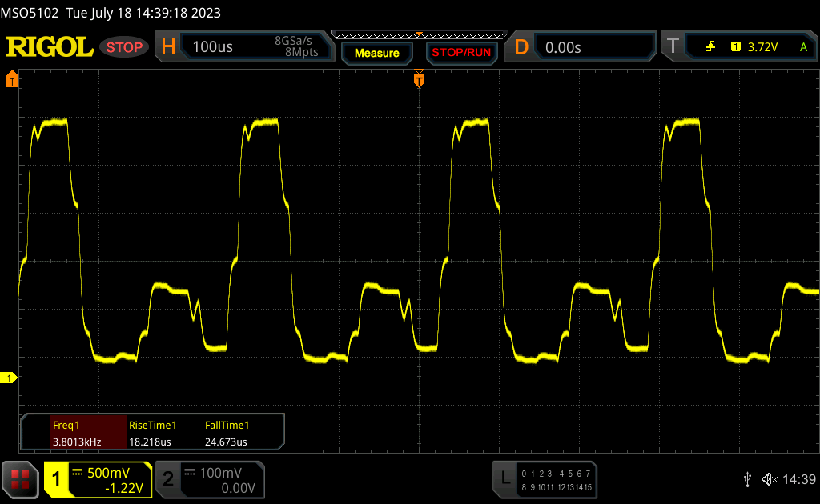Click the orange trigger level marker at left

[x=11, y=79]
